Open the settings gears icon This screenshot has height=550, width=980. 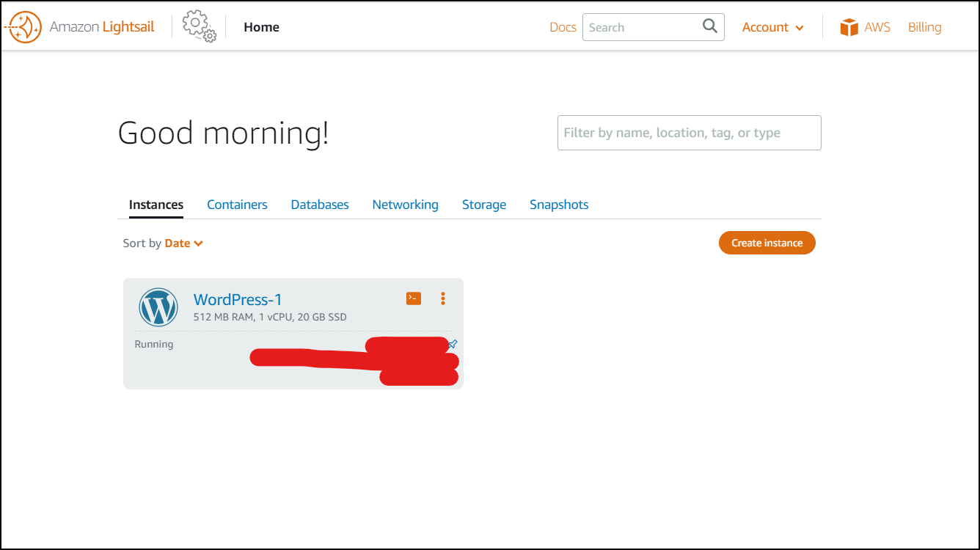pos(200,26)
